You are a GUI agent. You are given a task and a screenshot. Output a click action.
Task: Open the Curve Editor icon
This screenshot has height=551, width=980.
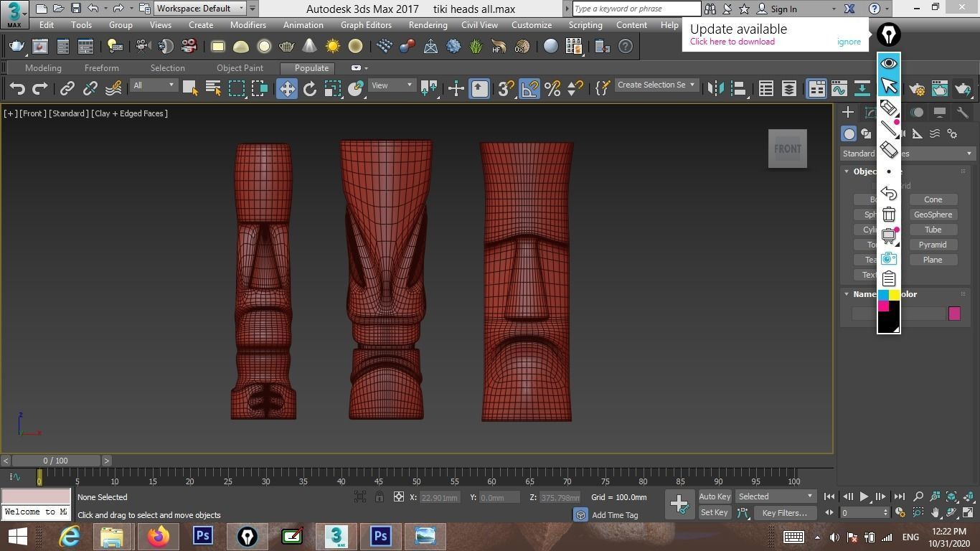pos(839,88)
